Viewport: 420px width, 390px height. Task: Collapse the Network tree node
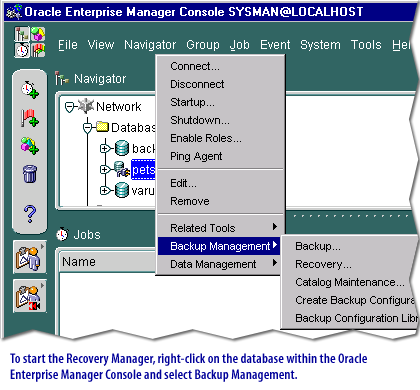pyautogui.click(x=69, y=107)
